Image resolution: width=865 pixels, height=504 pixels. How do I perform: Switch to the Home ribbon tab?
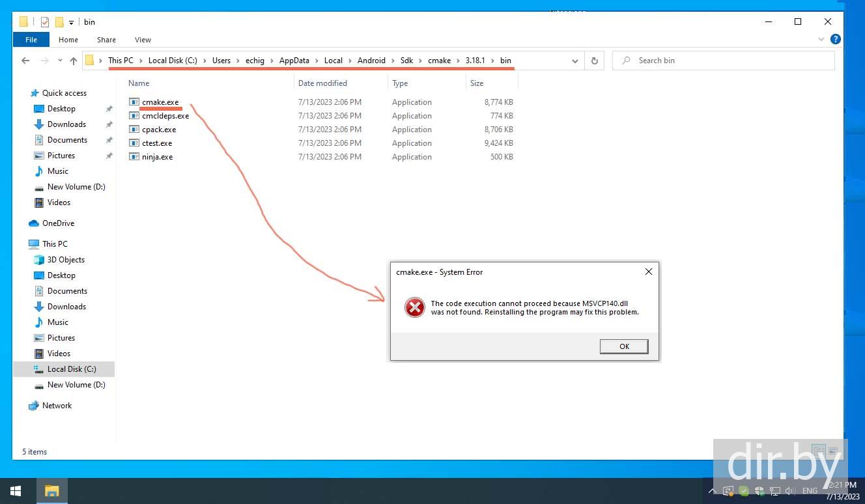[68, 40]
